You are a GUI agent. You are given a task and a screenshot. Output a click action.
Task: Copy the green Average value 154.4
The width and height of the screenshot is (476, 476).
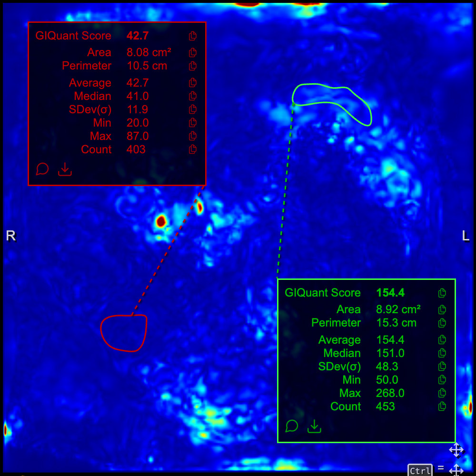click(x=442, y=340)
